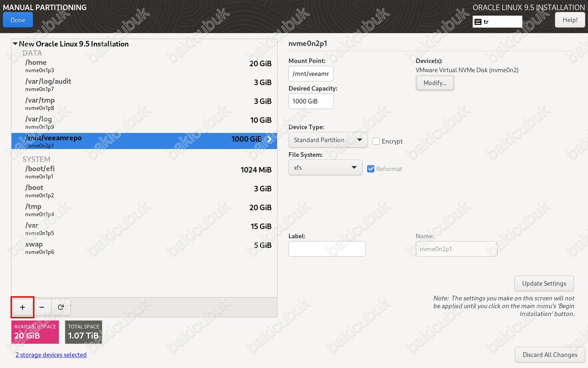Click the Mount Point input field
588x368 pixels.
(x=311, y=74)
